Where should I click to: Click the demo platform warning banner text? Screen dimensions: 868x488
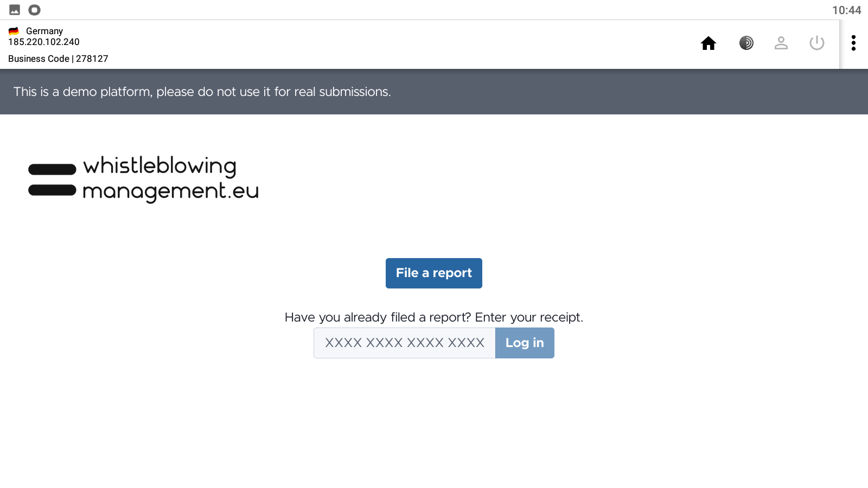pos(202,92)
